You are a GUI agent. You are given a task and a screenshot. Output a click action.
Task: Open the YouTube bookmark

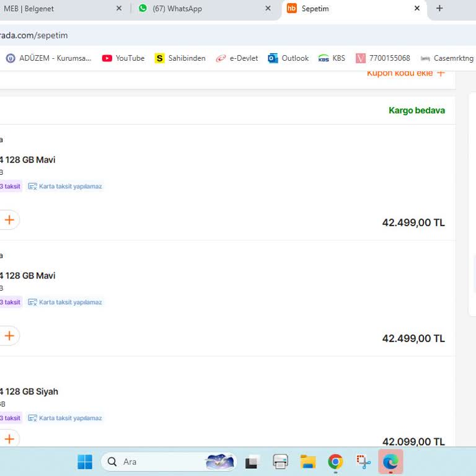pos(123,58)
